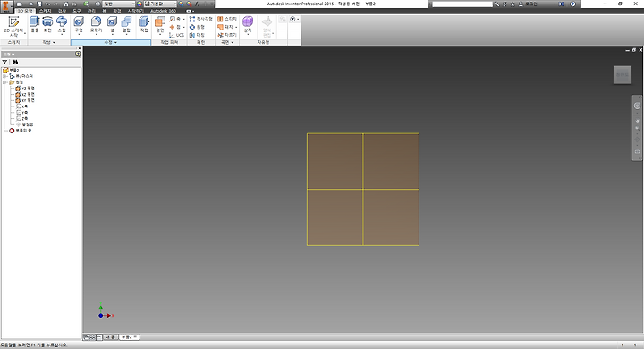The height and width of the screenshot is (349, 644).
Task: Select the Rectangular pattern (직사각형) tool
Action: 201,19
